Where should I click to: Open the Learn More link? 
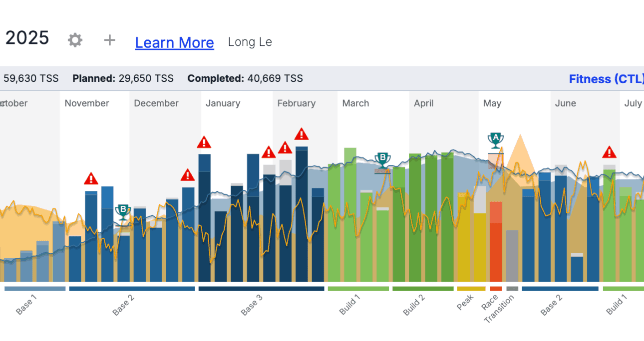[174, 42]
